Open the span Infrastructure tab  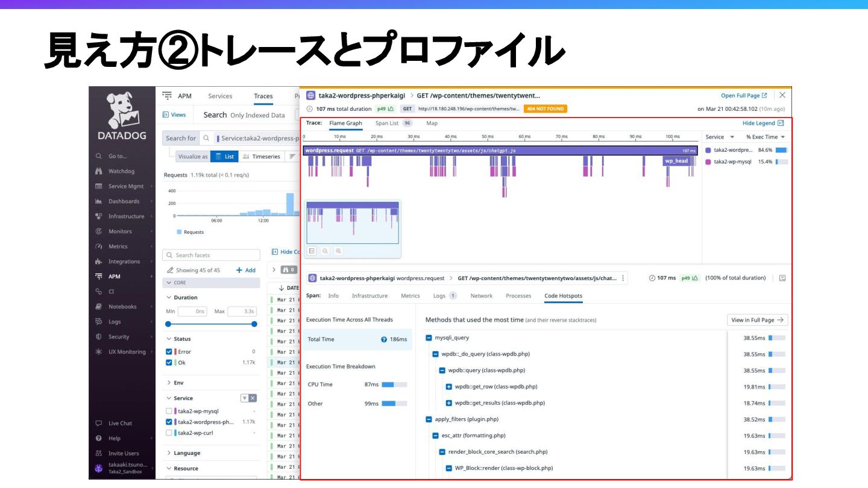pos(370,296)
